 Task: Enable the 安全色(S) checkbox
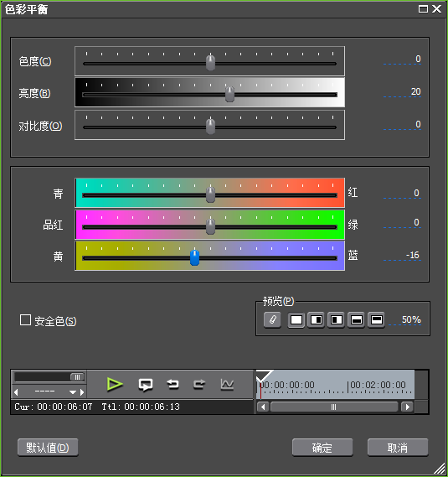(25, 320)
